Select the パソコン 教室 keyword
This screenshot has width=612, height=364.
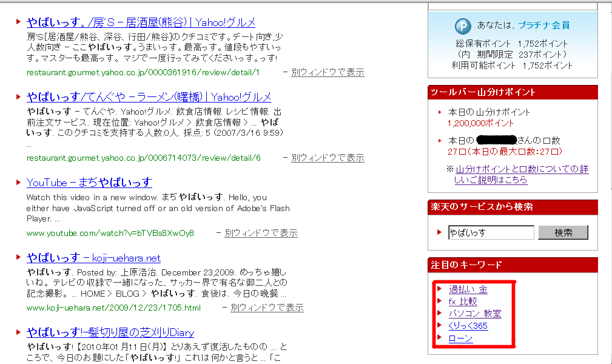point(475,314)
